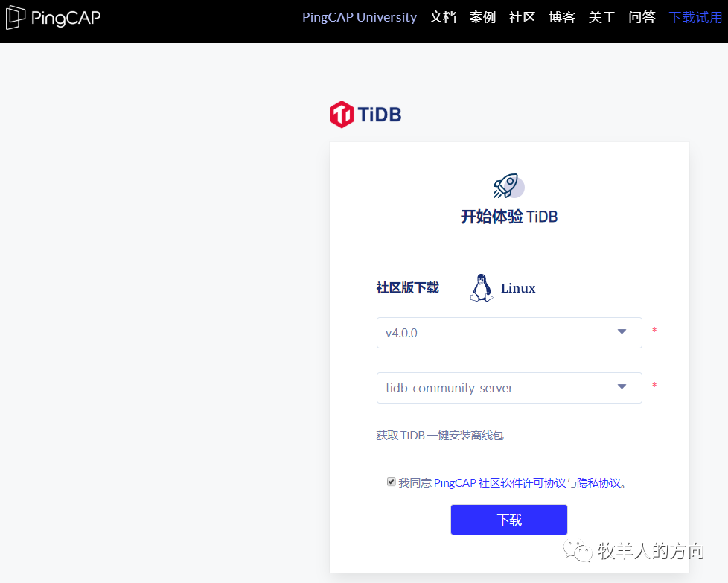This screenshot has width=728, height=583.
Task: Open the 问答 menu item
Action: (642, 17)
